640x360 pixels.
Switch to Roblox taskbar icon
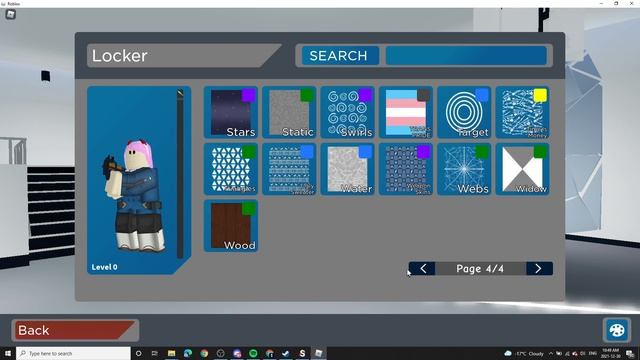[x=318, y=353]
